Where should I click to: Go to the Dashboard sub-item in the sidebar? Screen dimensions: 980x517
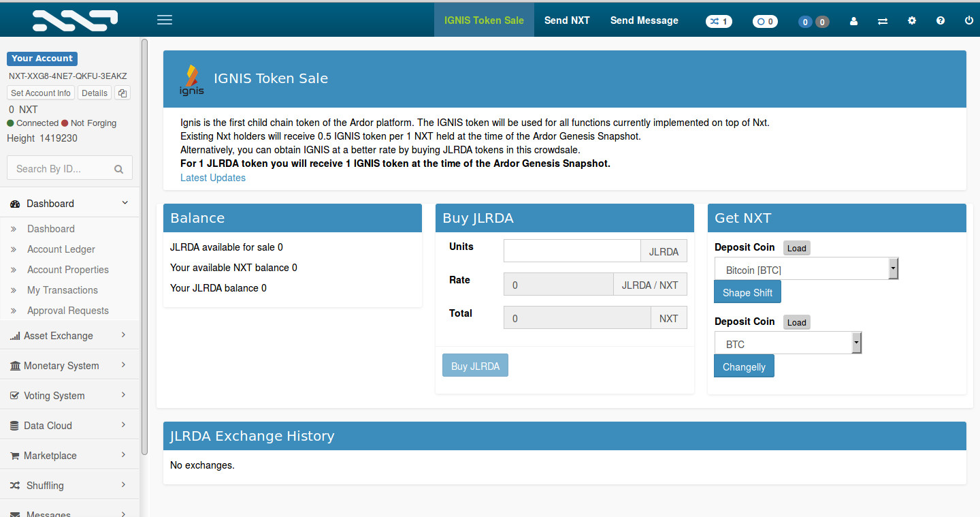(51, 229)
